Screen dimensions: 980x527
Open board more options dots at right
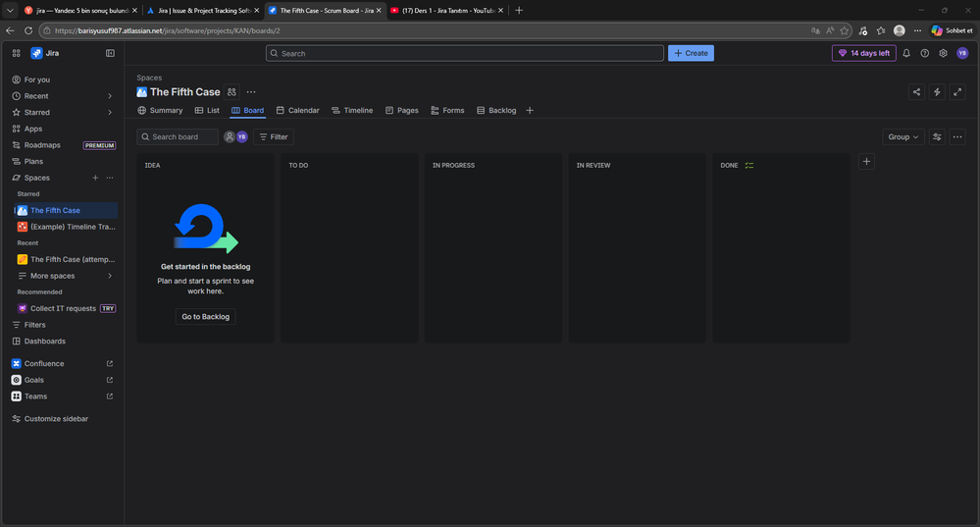957,137
